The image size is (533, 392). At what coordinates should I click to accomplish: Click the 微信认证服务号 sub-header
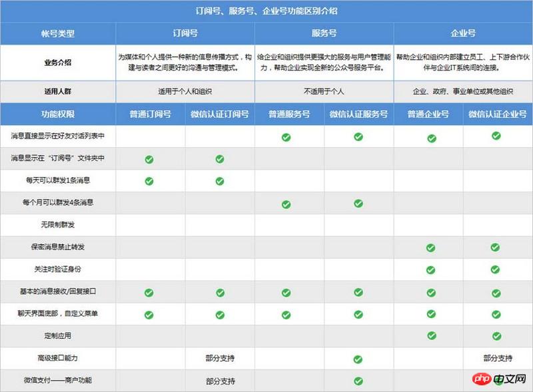pos(358,114)
